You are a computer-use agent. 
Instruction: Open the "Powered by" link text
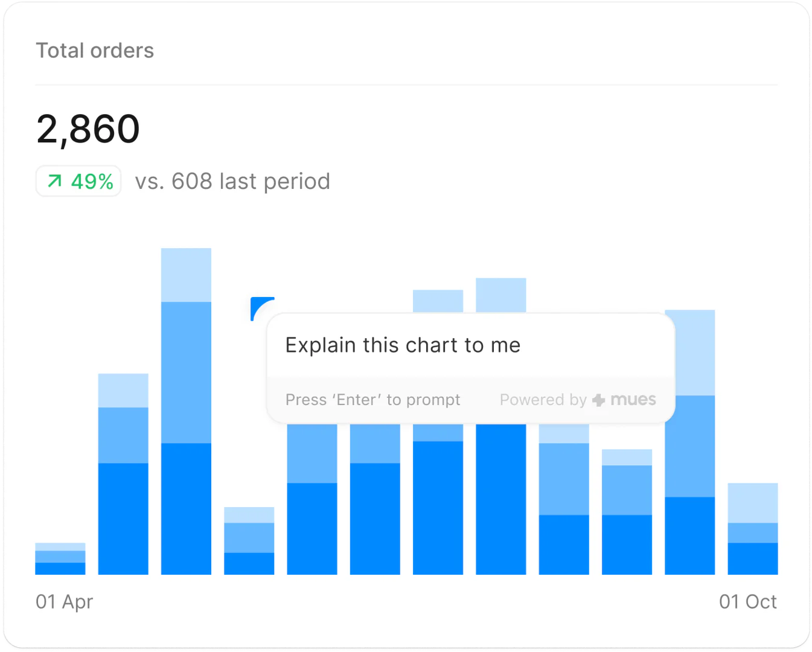[x=543, y=400]
